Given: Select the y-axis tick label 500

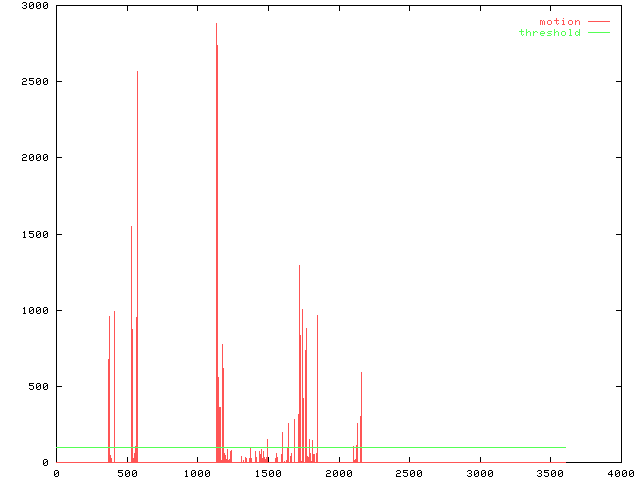Looking at the screenshot, I should [41, 387].
